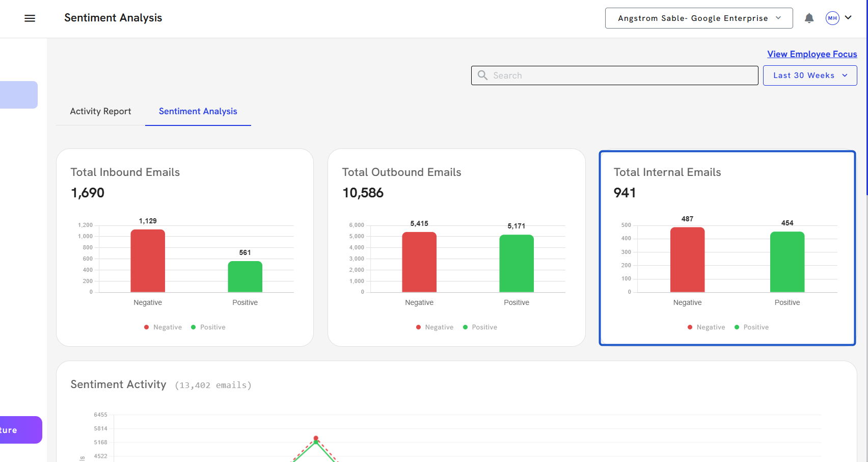Toggle Positive legend in Inbound Emails chart

point(208,327)
